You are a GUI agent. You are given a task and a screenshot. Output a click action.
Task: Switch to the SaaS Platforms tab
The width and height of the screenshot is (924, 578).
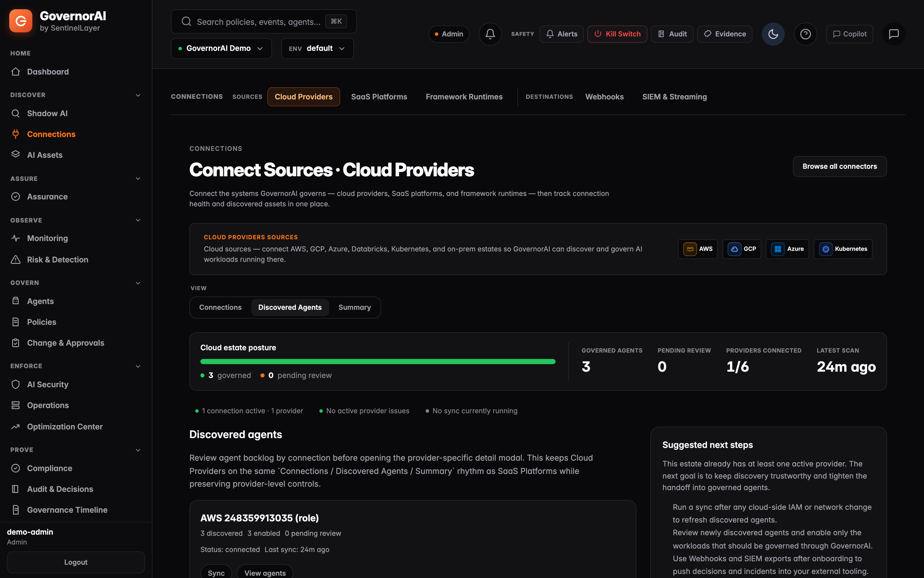[x=379, y=97]
